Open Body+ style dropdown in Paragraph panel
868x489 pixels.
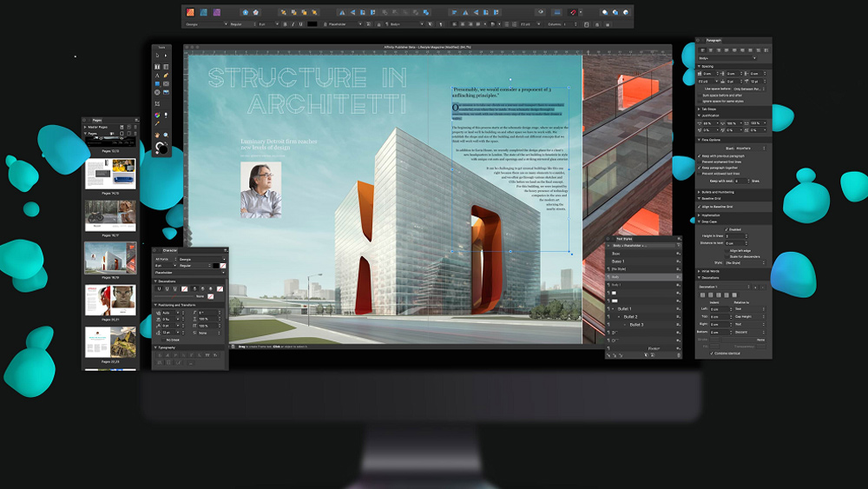pos(727,58)
